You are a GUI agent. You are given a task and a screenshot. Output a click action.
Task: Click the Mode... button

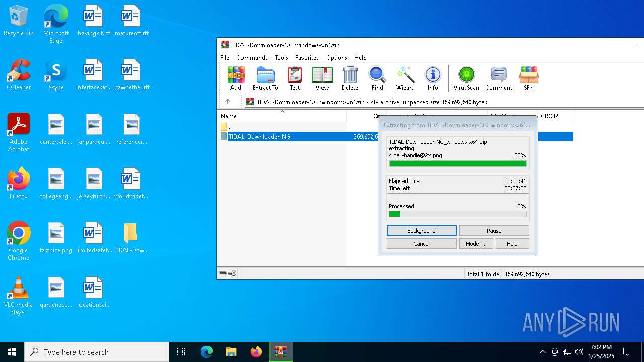[x=475, y=243]
